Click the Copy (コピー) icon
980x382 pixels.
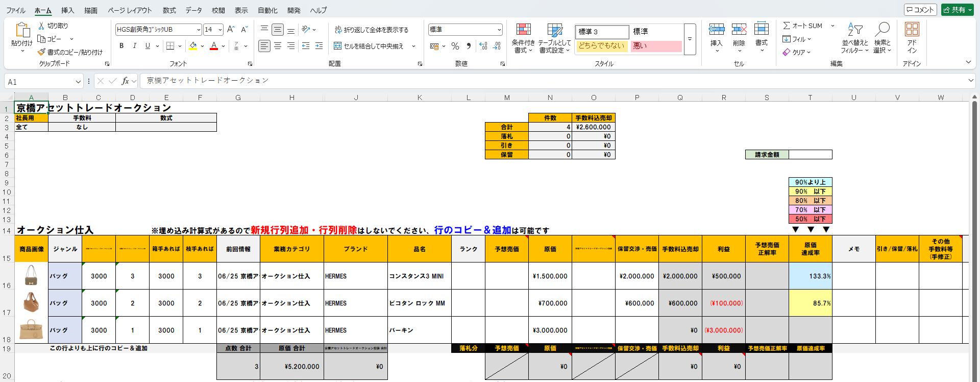point(41,39)
